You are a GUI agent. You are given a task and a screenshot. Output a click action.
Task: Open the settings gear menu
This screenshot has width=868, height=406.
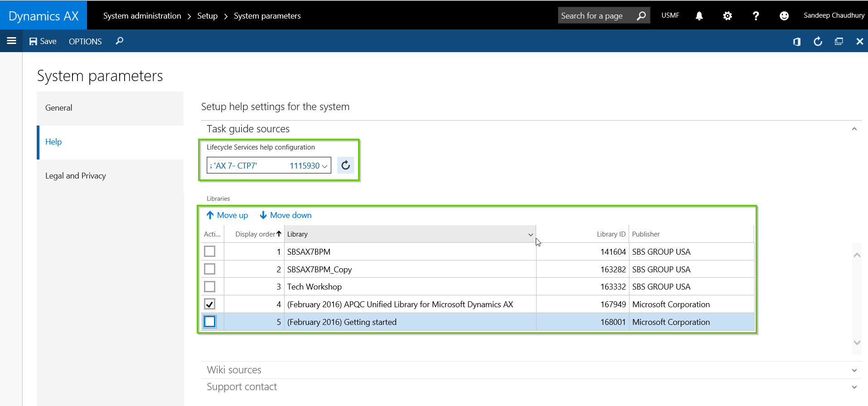click(727, 16)
